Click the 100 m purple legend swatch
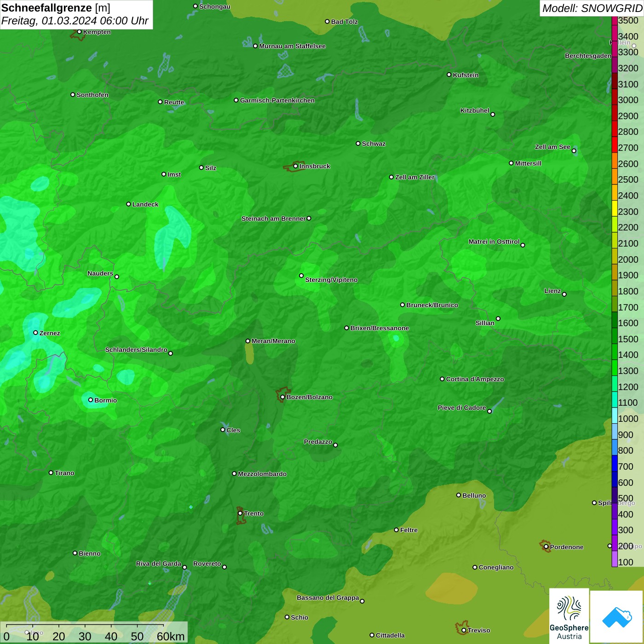The image size is (644, 644). pyautogui.click(x=615, y=559)
